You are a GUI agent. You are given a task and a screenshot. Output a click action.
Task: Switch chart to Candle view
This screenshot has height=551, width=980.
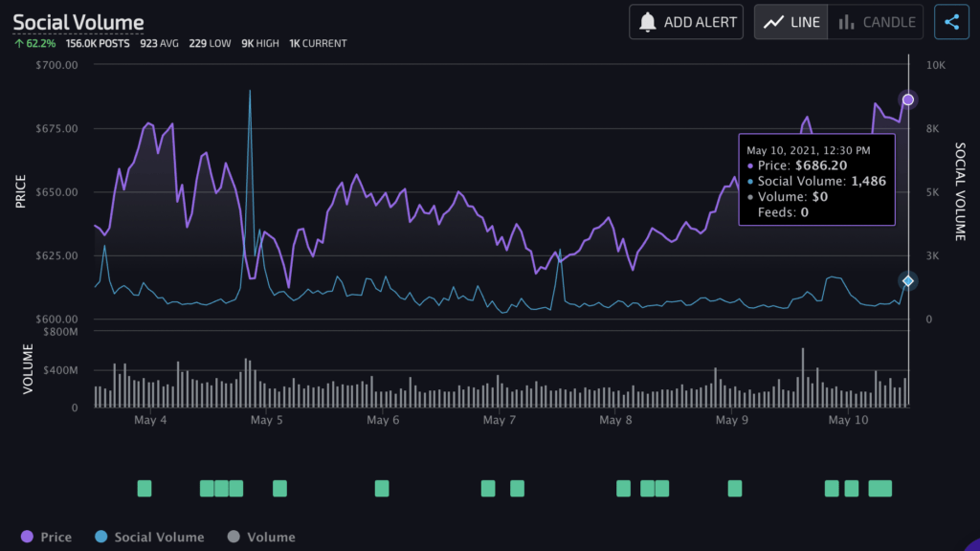point(877,22)
